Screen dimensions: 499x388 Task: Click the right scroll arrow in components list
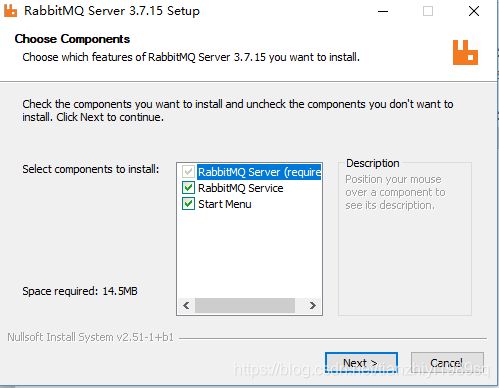[x=313, y=305]
